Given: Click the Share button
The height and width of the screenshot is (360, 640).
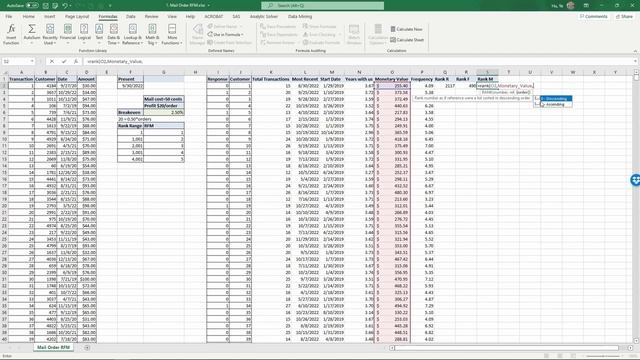Looking at the screenshot, I should (x=624, y=16).
